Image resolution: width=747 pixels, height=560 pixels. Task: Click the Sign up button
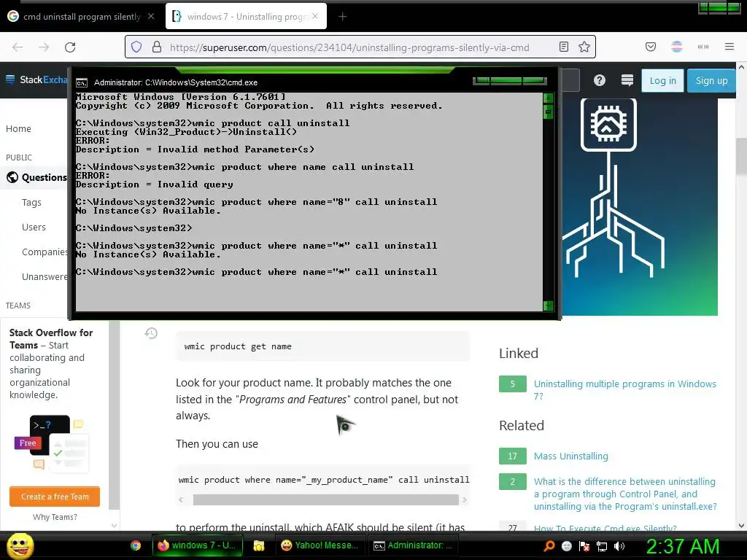coord(711,81)
